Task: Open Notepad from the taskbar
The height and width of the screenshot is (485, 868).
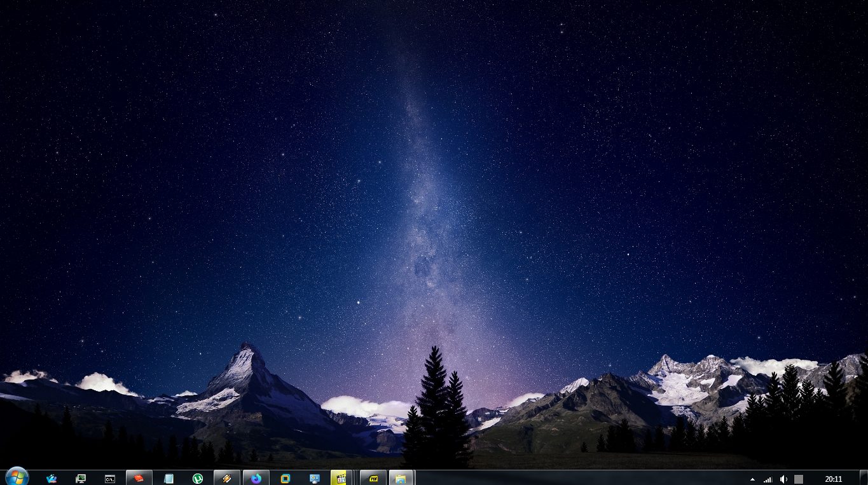Action: (169, 479)
